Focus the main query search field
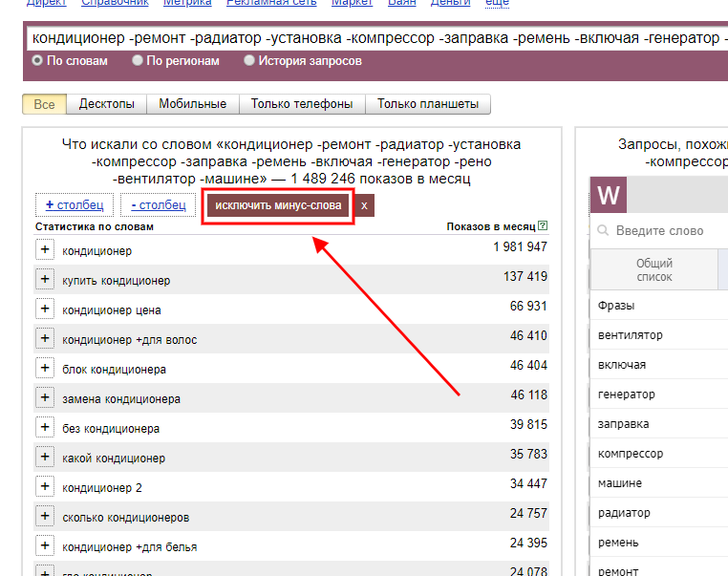The height and width of the screenshot is (576, 728). (377, 38)
